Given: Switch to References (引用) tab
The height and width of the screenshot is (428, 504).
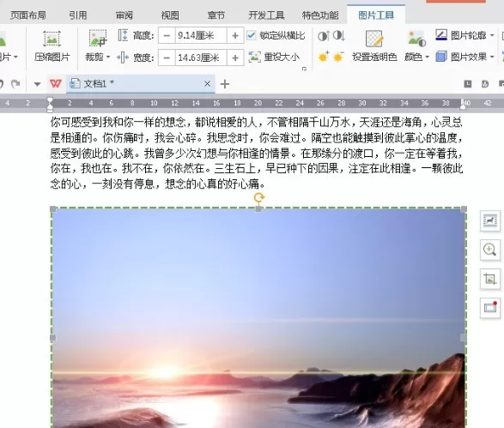Looking at the screenshot, I should pos(78,15).
